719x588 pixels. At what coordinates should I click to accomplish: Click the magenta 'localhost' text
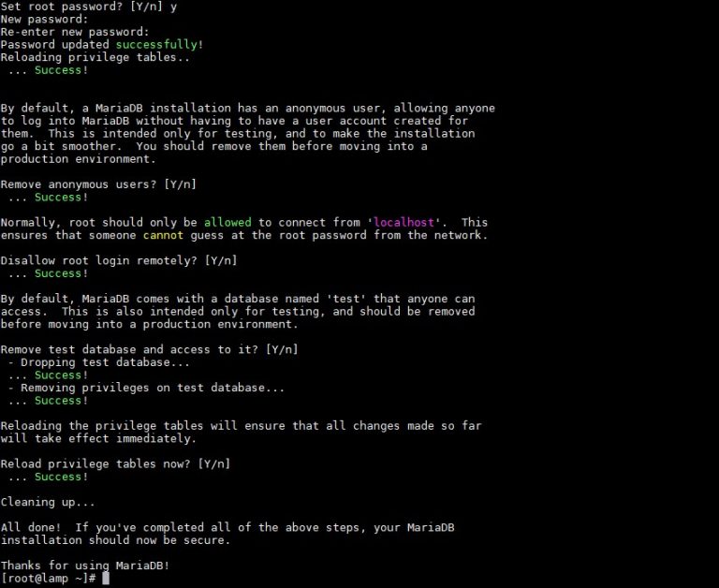tap(404, 223)
